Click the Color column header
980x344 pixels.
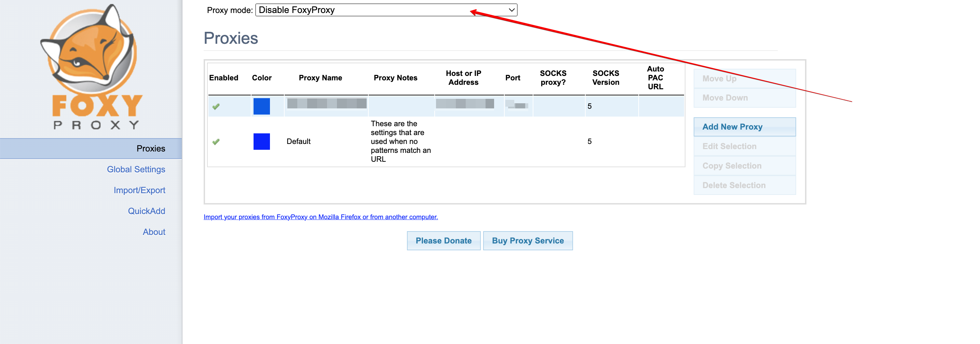tap(262, 78)
